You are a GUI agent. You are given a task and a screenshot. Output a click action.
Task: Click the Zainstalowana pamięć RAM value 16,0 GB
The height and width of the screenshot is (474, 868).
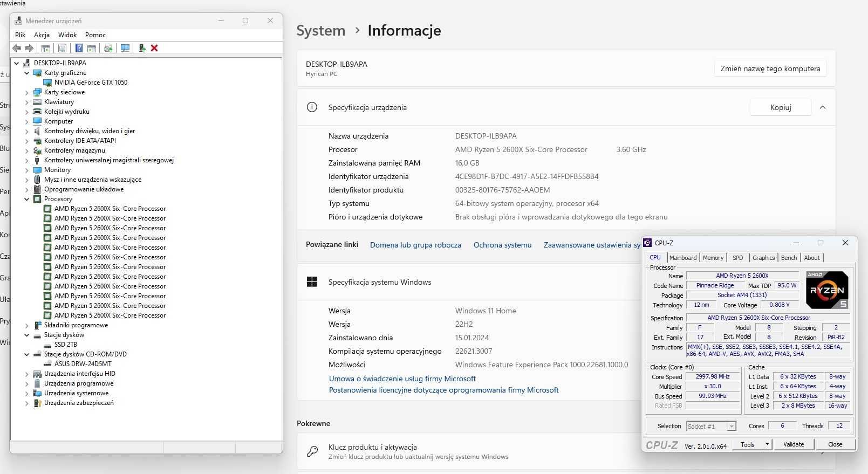click(x=467, y=163)
